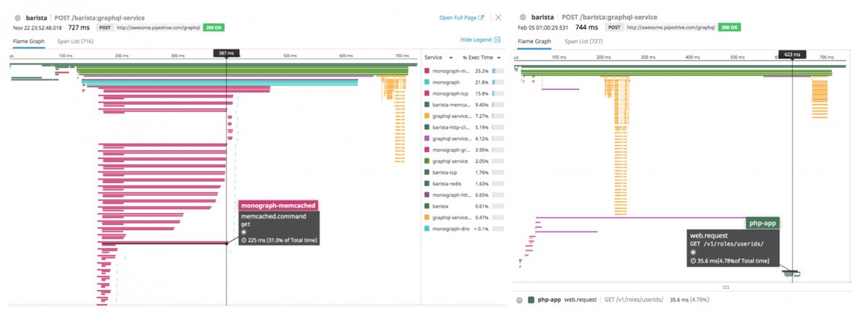Click the collapse icon next to Hide Legend

point(497,40)
